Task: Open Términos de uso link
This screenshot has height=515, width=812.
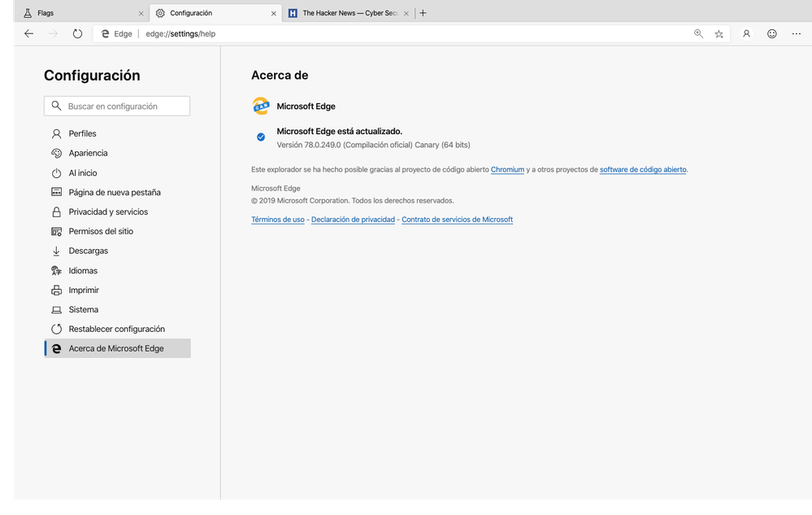Action: [x=277, y=220]
